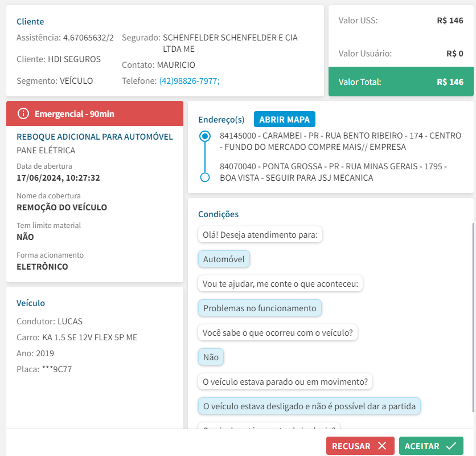Click the Problemas no funcionamento answer

260,308
